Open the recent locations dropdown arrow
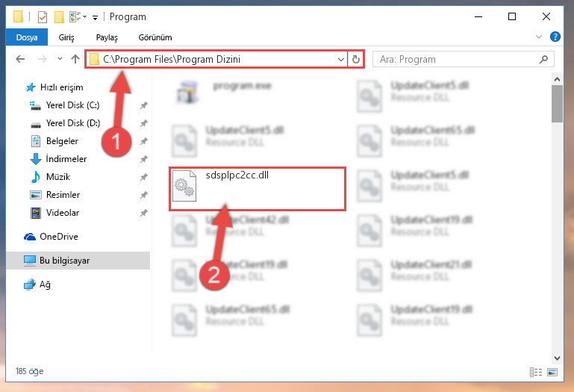The width and height of the screenshot is (574, 392). pyautogui.click(x=60, y=59)
